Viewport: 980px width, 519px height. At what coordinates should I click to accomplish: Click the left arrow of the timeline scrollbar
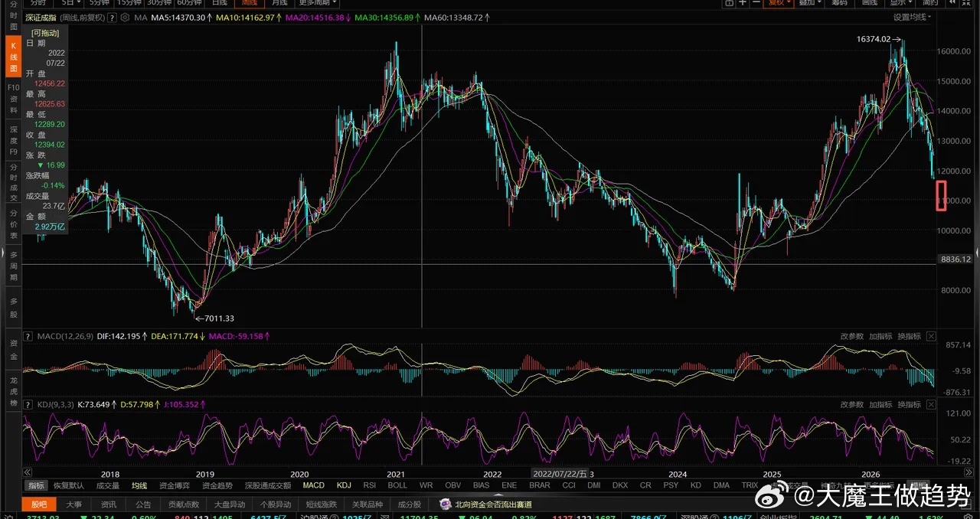click(28, 473)
